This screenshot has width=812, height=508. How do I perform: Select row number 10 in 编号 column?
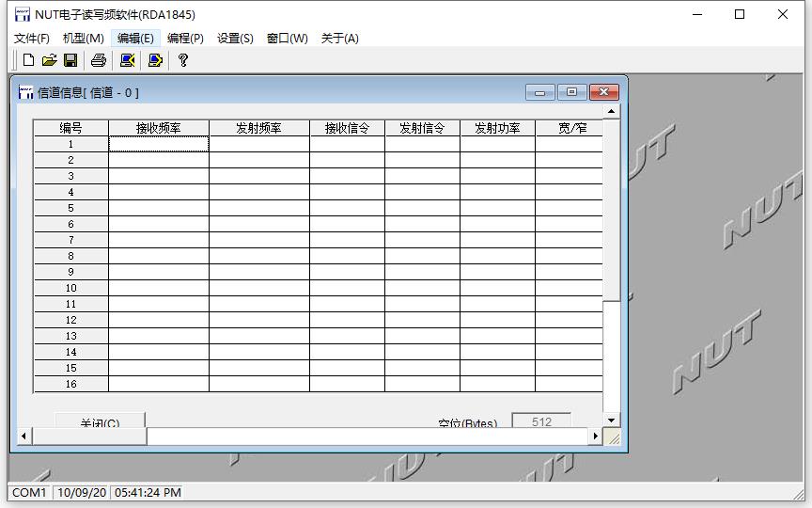coord(70,288)
